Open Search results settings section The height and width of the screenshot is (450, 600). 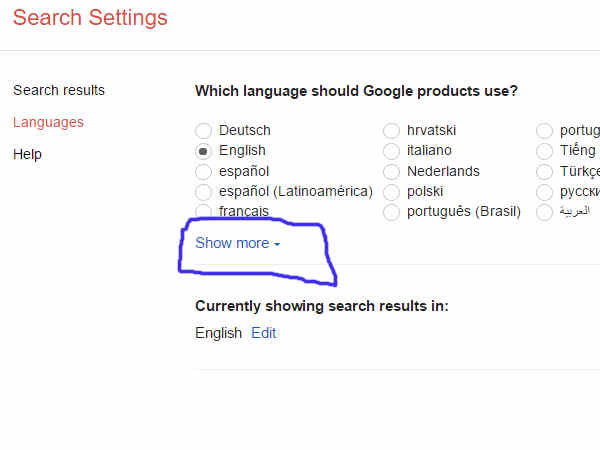[59, 90]
